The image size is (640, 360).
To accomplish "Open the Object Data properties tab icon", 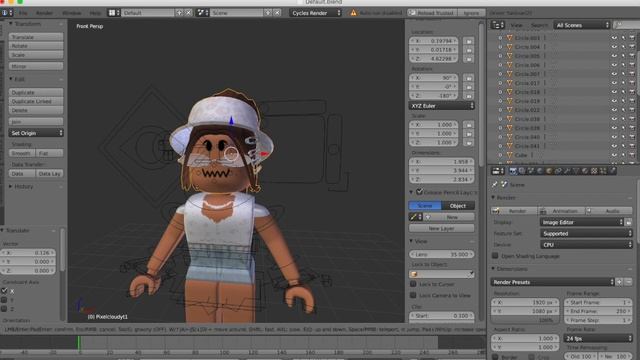I will coord(576,171).
